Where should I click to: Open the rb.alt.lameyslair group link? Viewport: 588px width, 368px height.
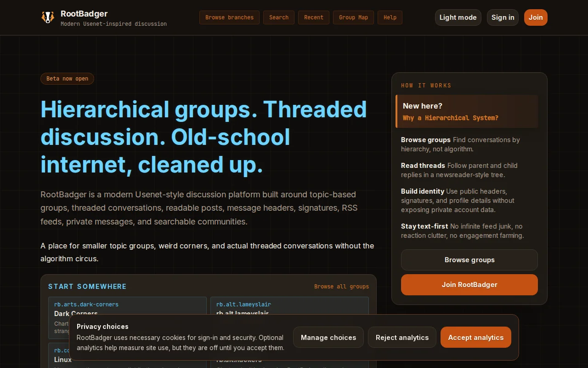click(243, 305)
